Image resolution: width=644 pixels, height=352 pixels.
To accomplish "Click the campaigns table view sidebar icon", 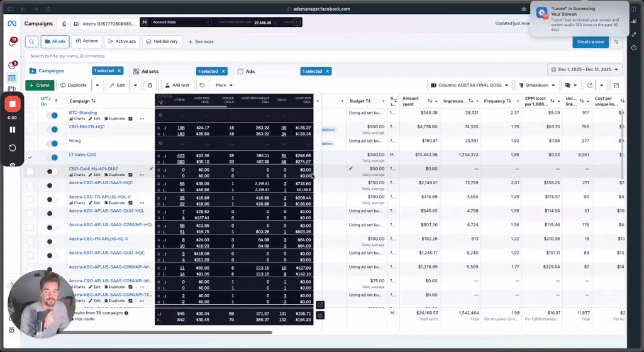I will point(12,78).
